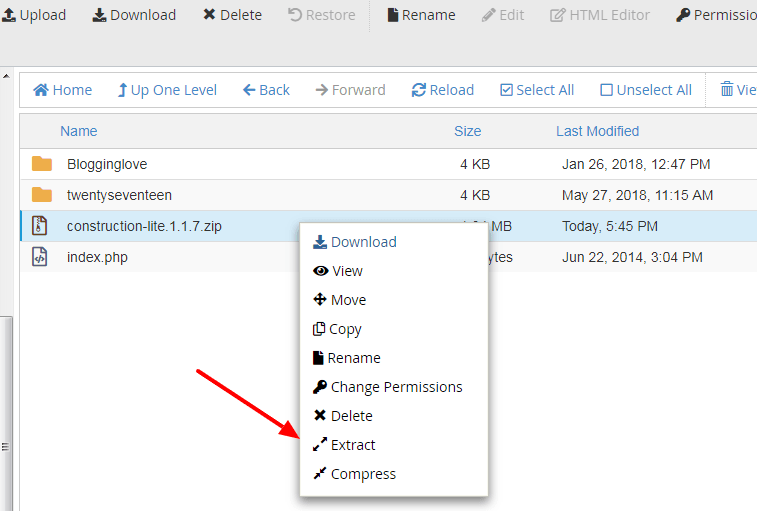The image size is (757, 511).
Task: Click the Delete X icon in top toolbar
Action: click(209, 15)
